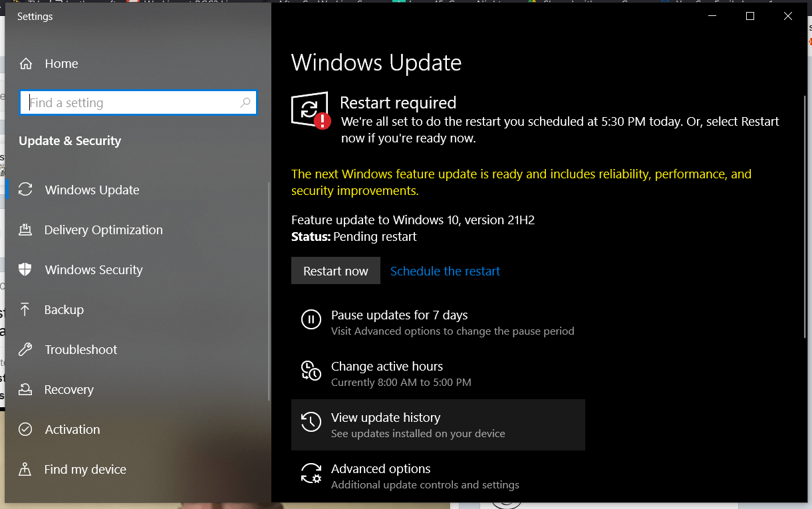Viewport: 812px width, 509px height.
Task: Click the Schedule the restart link
Action: [x=445, y=271]
